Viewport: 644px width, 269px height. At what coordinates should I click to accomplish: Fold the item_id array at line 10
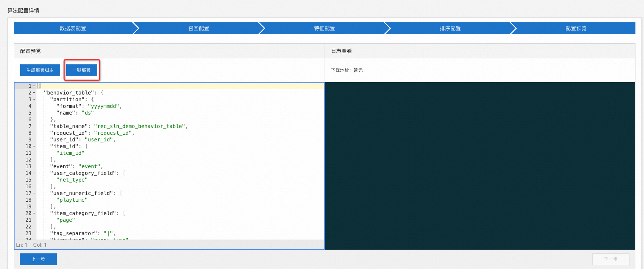34,146
